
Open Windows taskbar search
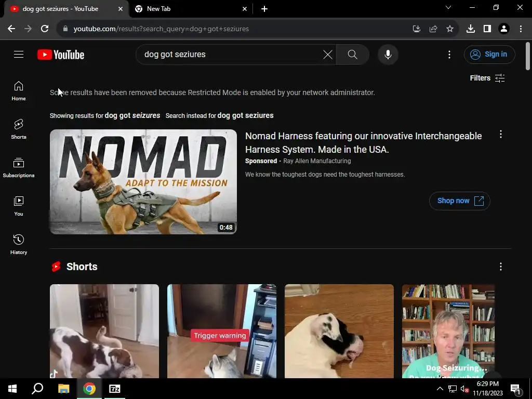click(x=37, y=389)
